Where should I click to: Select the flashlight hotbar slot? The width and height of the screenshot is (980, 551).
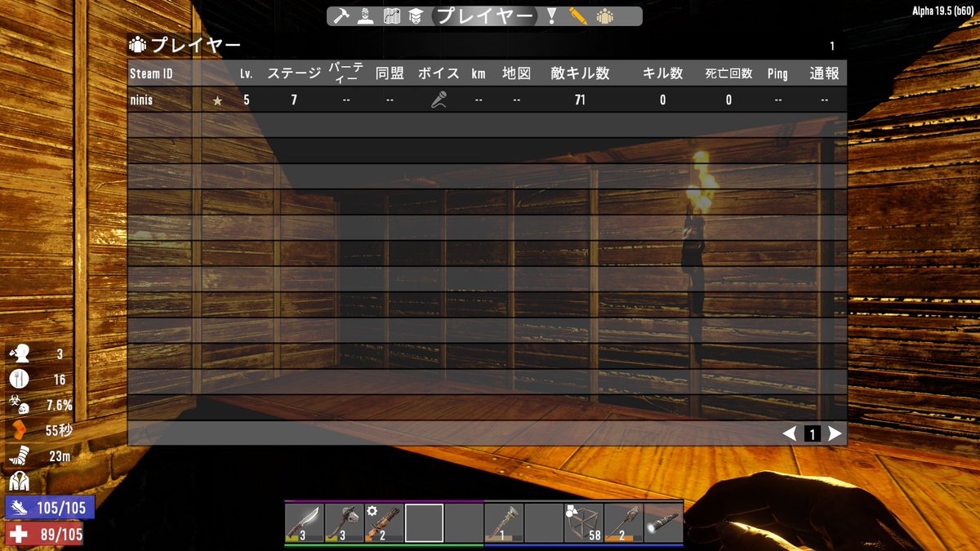(663, 523)
